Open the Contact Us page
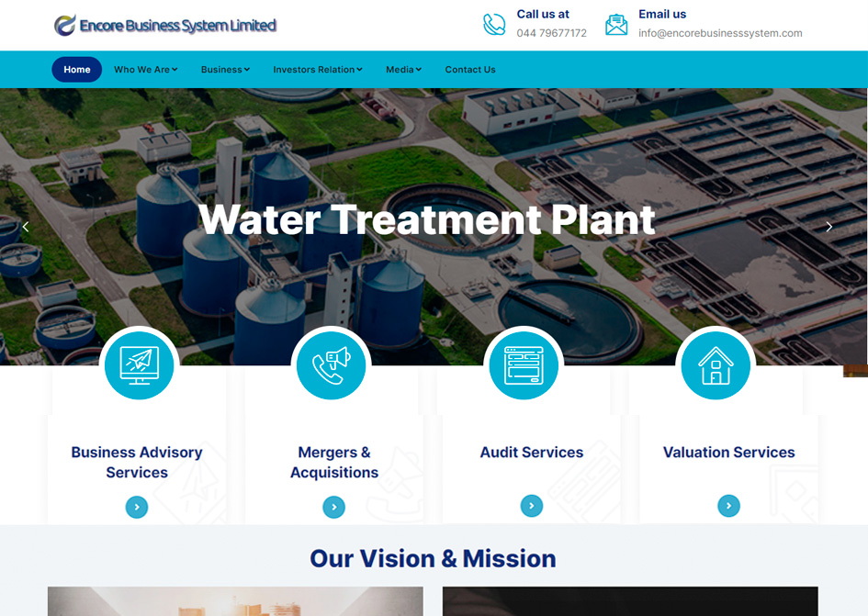868x616 pixels. pos(470,70)
